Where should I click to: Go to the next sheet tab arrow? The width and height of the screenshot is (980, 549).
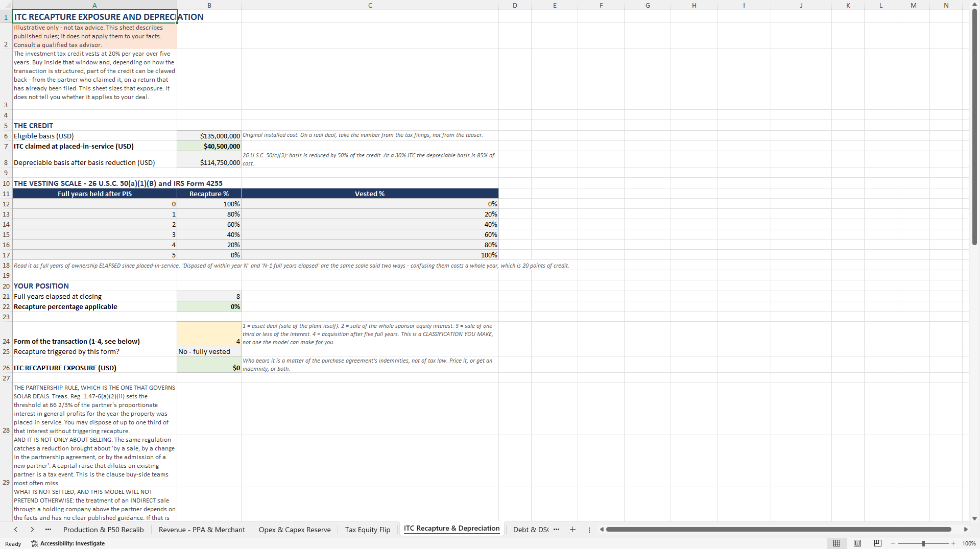click(x=32, y=530)
